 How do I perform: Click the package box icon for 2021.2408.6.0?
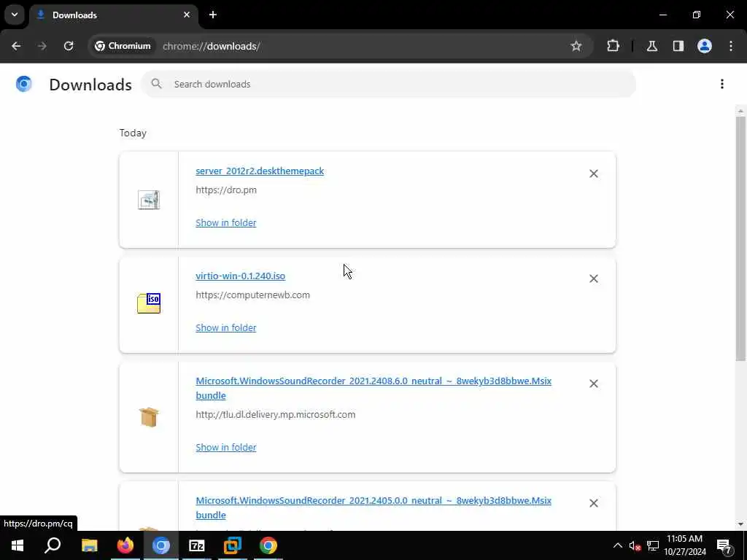149,417
